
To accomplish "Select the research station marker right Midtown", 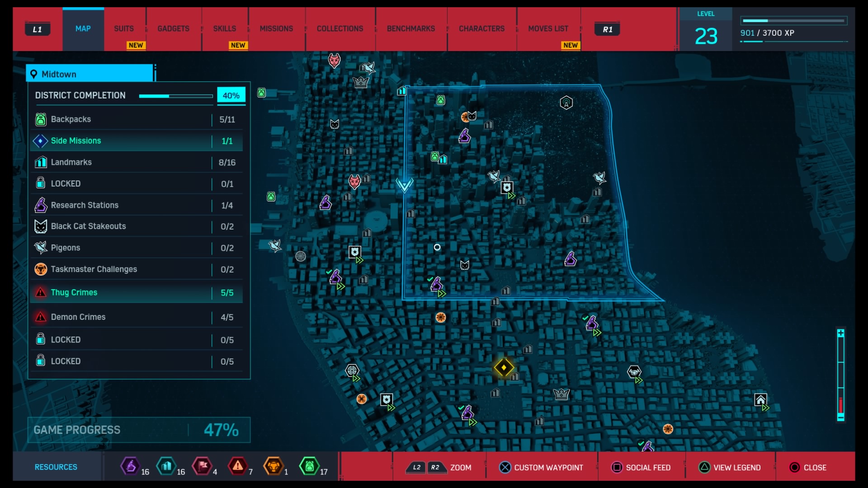I will click(x=571, y=258).
